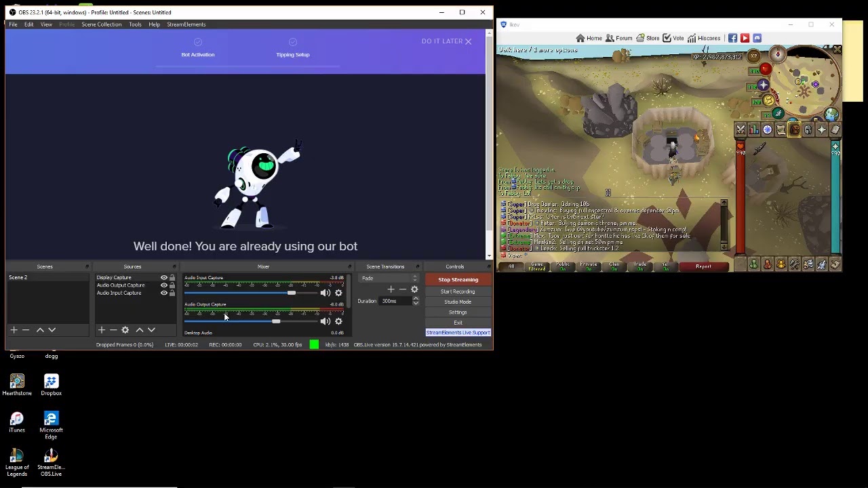Screen dimensions: 868x488
Task: Open the combat options crossed-swords tab
Action: pyautogui.click(x=741, y=130)
